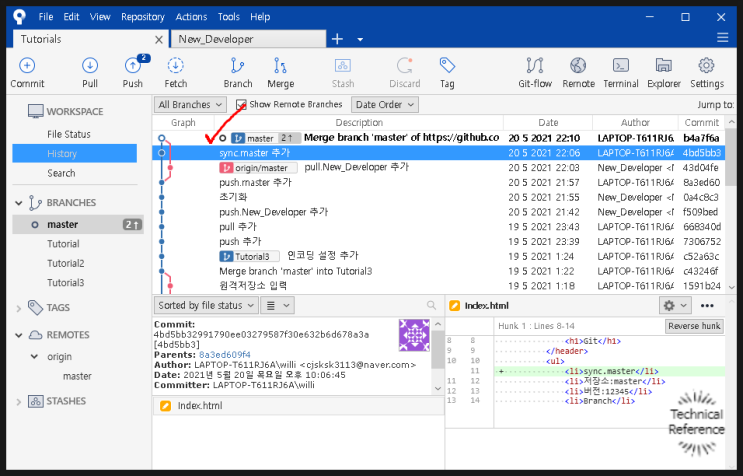743x476 pixels.
Task: Click the Commit toolbar icon
Action: [x=27, y=65]
